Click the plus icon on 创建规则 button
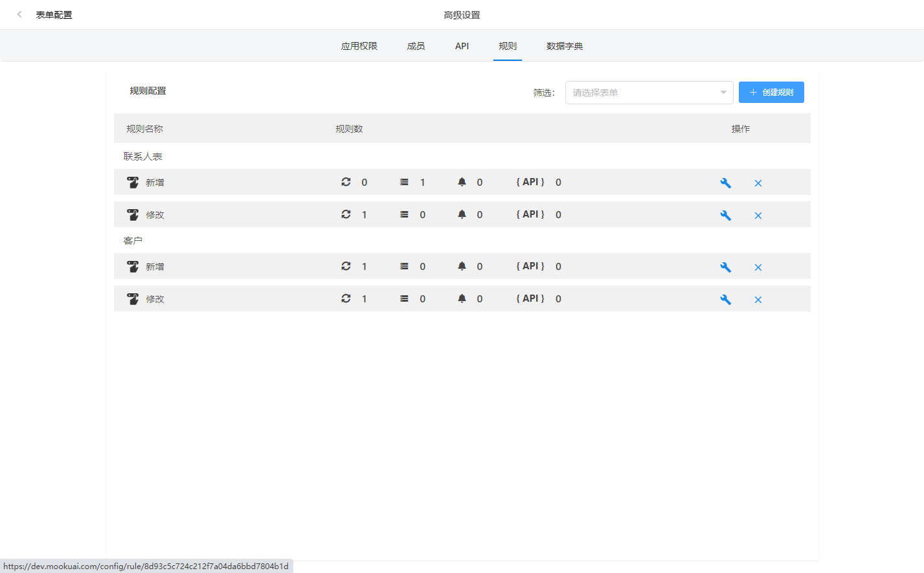924x573 pixels. [x=753, y=93]
